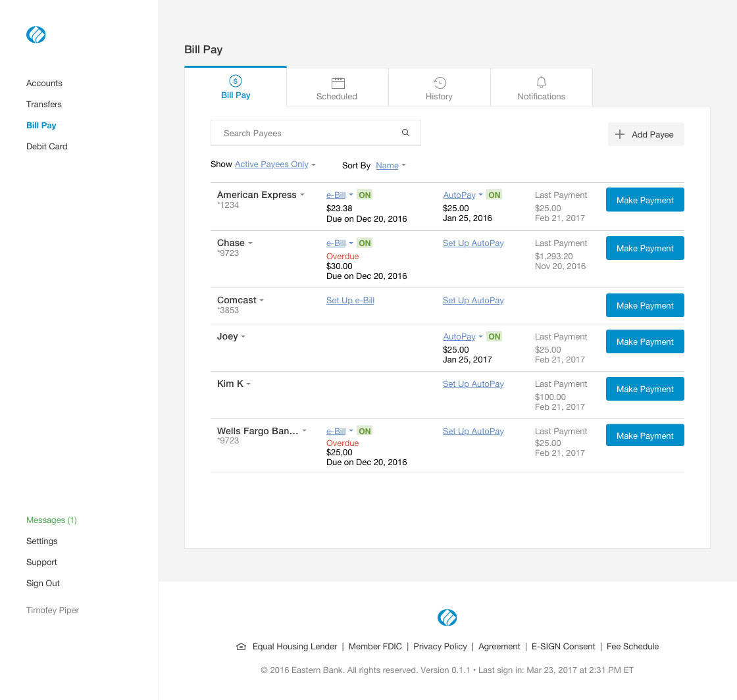Open the Agreement footer link

pyautogui.click(x=499, y=647)
